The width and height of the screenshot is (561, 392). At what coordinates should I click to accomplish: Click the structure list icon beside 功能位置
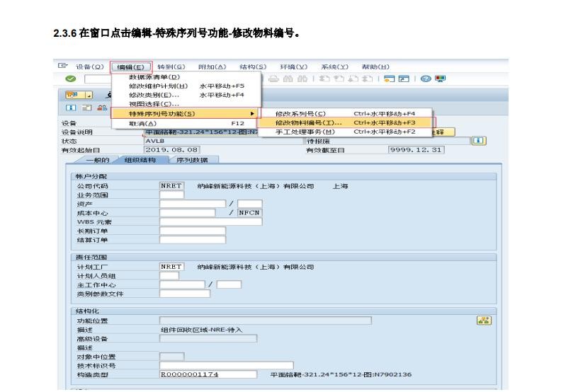tap(484, 321)
